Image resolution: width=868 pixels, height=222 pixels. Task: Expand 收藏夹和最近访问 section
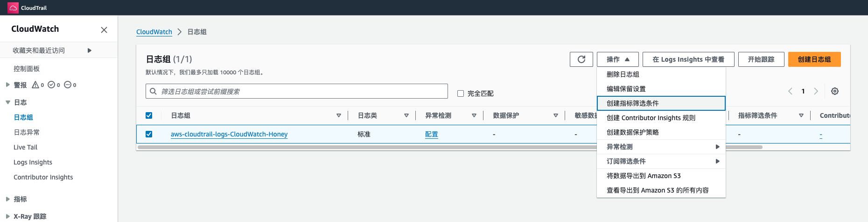[x=90, y=50]
